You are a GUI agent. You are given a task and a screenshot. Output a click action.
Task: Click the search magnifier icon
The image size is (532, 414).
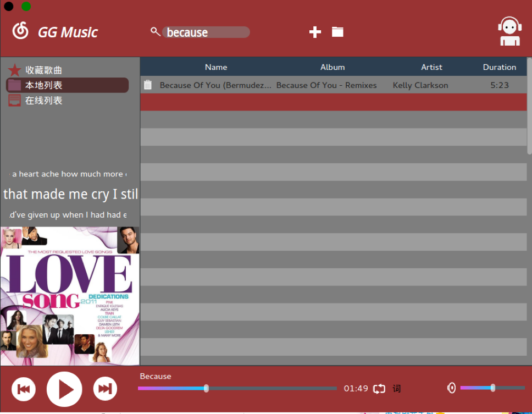tap(156, 31)
